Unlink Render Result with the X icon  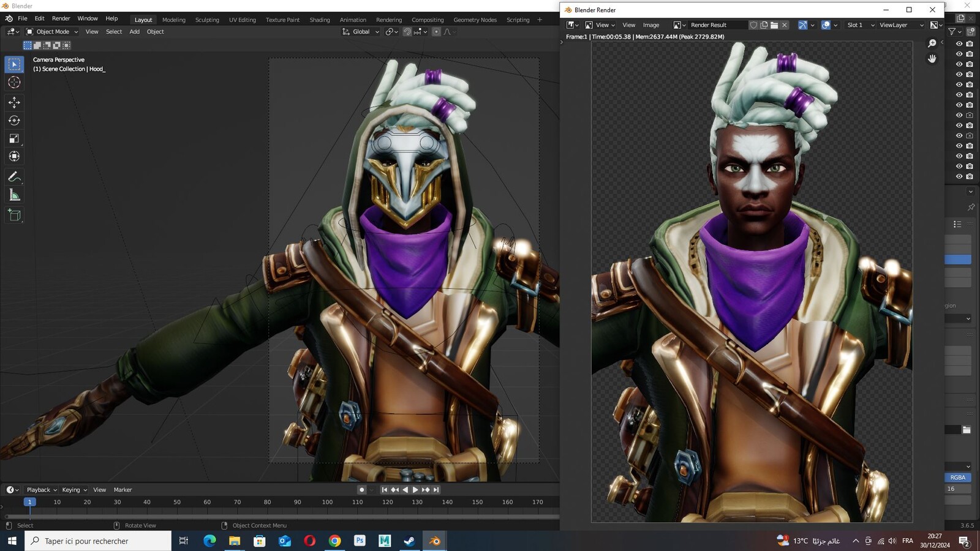(785, 25)
